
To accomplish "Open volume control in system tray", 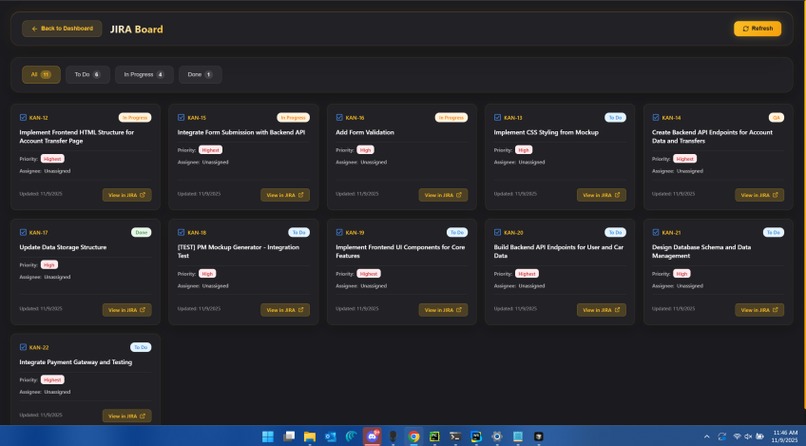I will [748, 437].
